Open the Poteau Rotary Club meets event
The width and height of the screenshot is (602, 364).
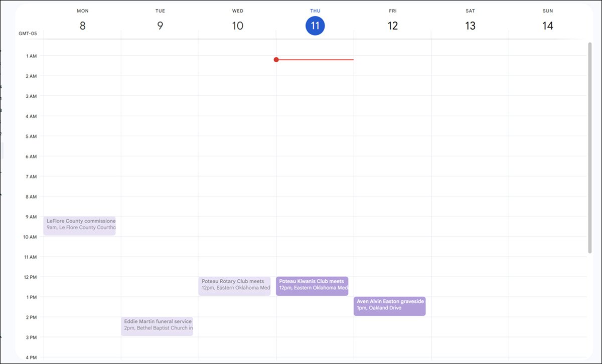pyautogui.click(x=234, y=286)
